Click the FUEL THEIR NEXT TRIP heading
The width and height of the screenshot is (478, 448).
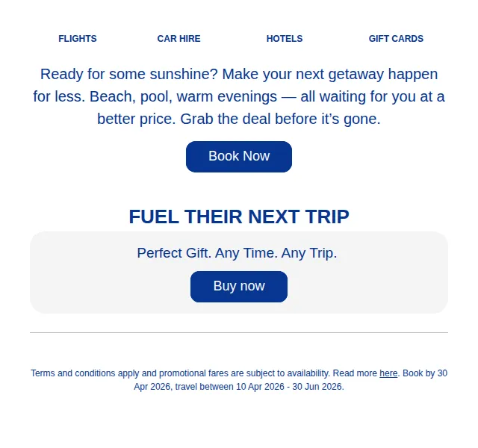point(239,217)
